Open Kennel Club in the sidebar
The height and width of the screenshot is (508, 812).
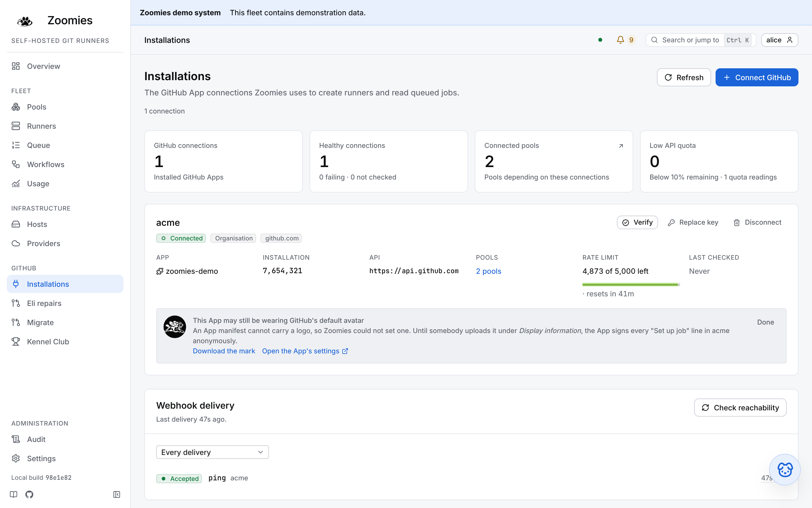[65, 341]
